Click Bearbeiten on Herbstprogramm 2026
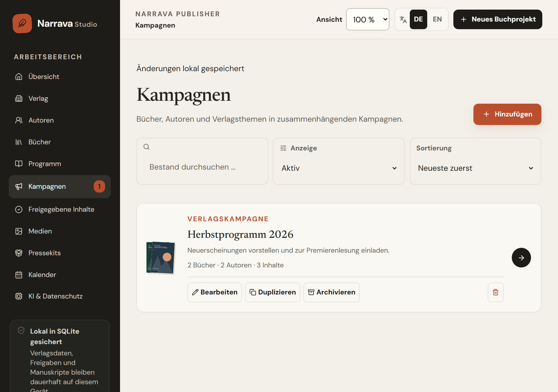 (214, 292)
